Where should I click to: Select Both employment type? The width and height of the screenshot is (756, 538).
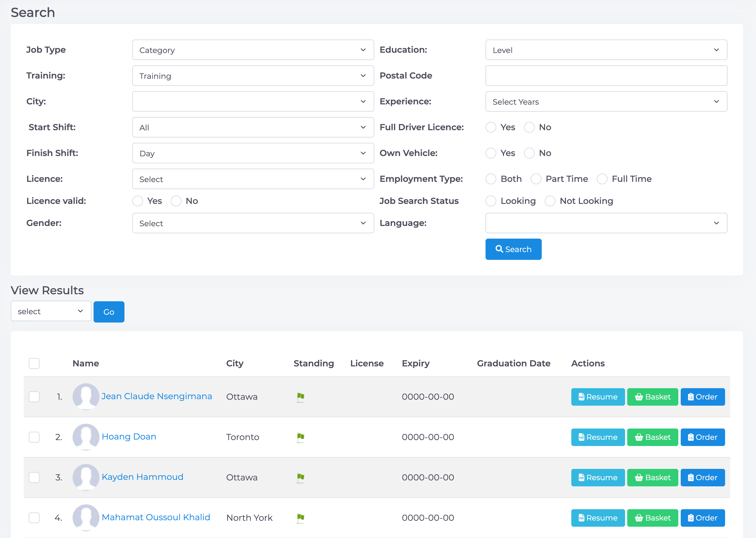(x=491, y=179)
